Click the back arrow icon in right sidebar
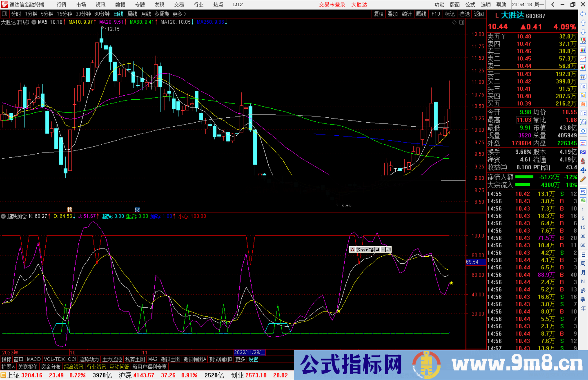 click(x=583, y=14)
